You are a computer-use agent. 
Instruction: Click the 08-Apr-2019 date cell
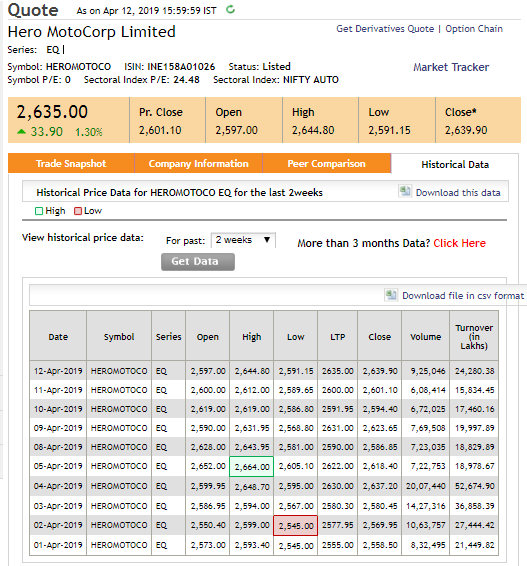click(58, 447)
